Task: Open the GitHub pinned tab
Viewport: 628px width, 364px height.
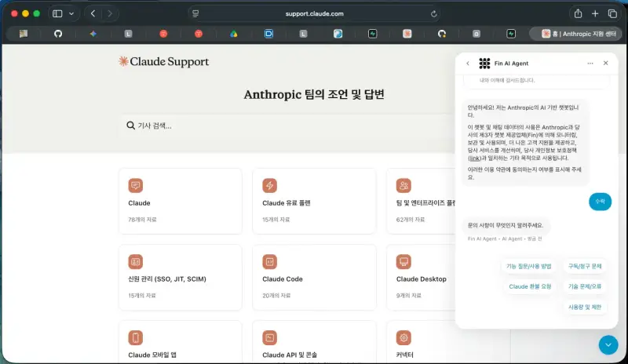Action: [x=58, y=34]
